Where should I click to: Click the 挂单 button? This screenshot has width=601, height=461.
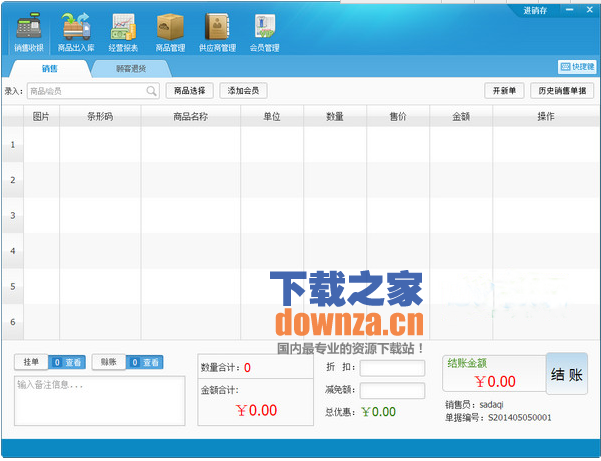[x=31, y=362]
